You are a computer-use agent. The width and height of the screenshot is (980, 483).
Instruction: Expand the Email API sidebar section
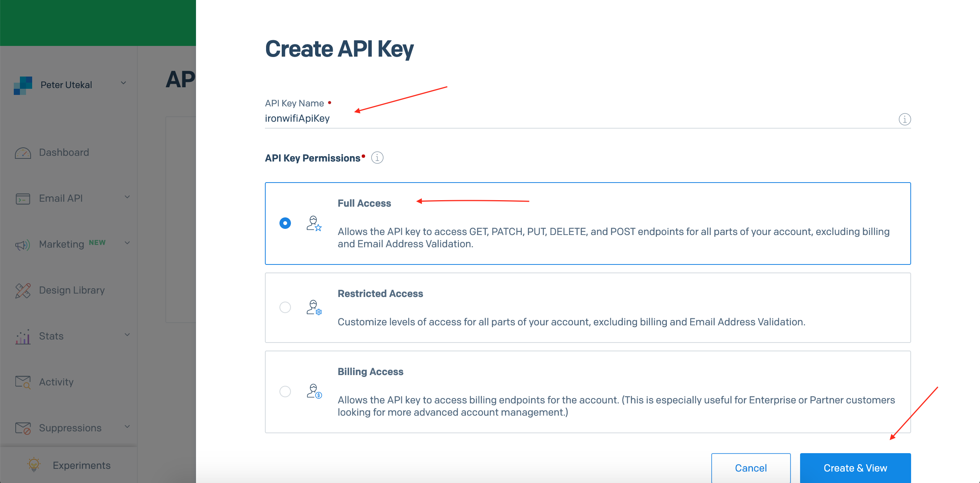[x=127, y=197]
